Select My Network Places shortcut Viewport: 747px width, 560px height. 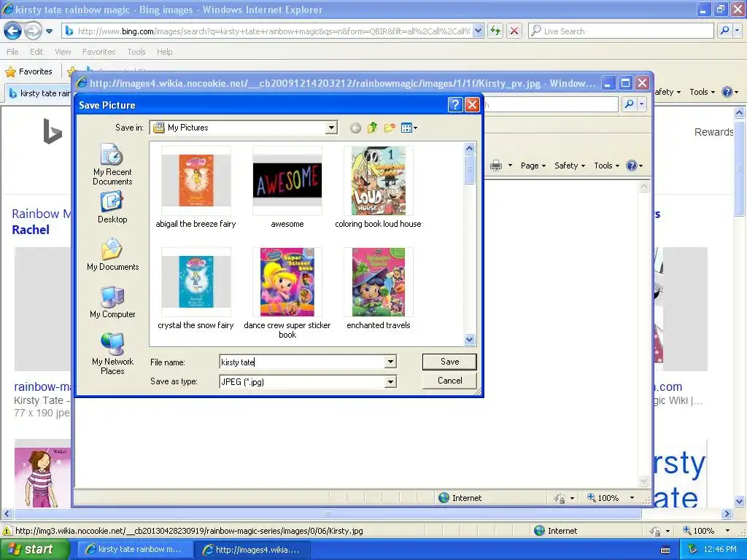tap(112, 354)
